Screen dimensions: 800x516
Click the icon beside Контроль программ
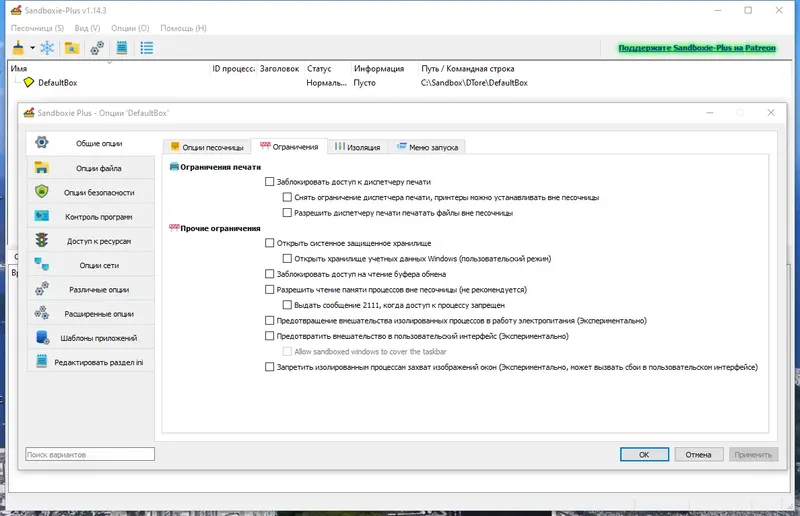pos(41,216)
